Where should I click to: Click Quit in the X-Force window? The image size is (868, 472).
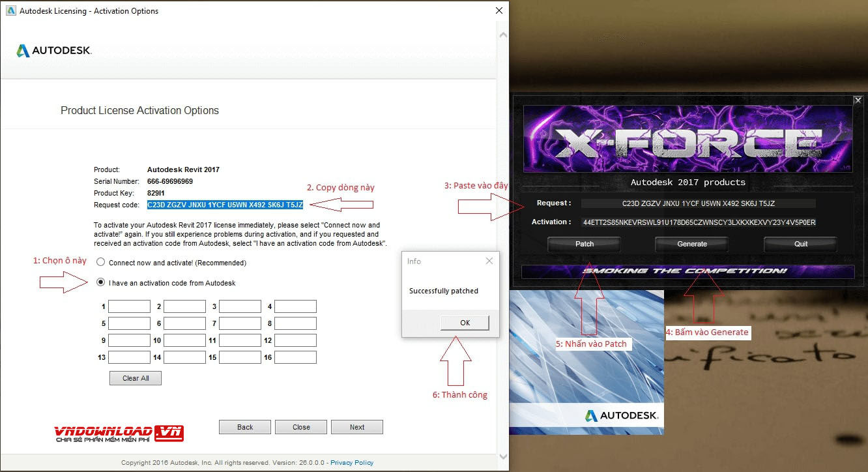click(x=801, y=244)
